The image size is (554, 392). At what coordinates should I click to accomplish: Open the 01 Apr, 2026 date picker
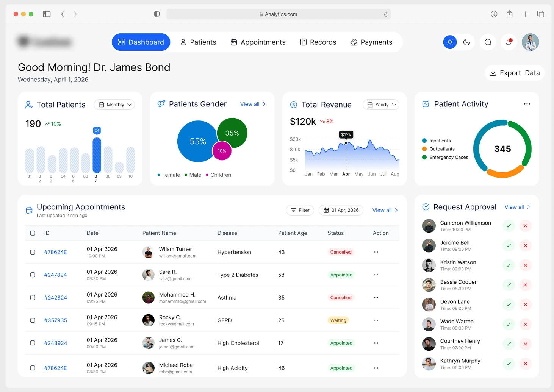(x=341, y=210)
